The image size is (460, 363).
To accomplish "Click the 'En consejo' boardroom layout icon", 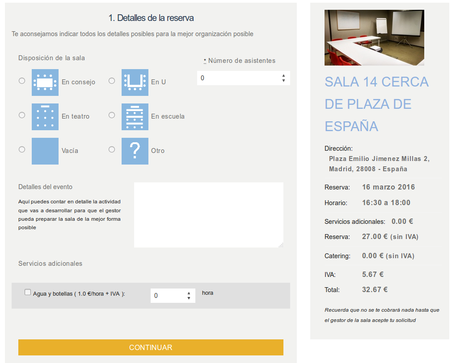I will pyautogui.click(x=45, y=82).
